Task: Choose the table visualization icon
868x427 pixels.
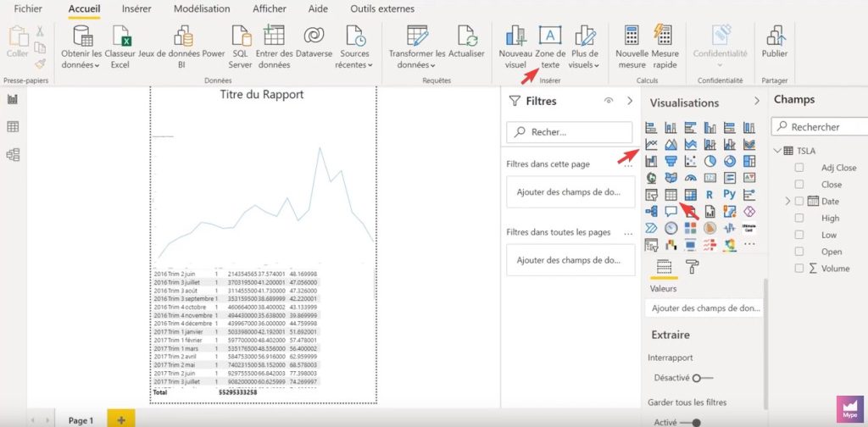Action: pyautogui.click(x=671, y=195)
